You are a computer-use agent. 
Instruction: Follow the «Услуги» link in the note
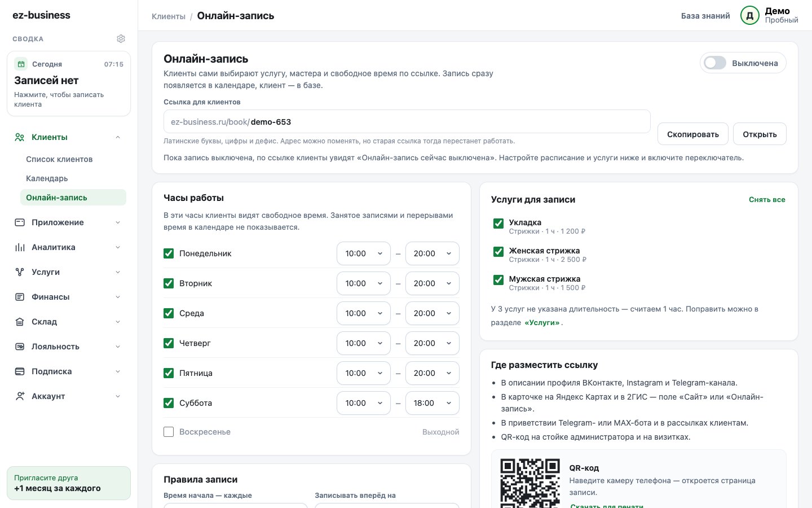(x=542, y=323)
